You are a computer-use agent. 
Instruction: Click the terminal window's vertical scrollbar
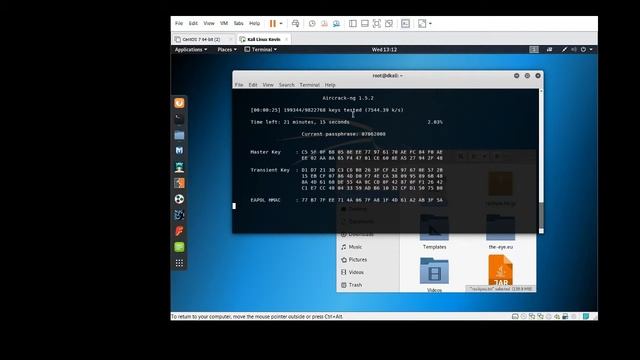click(541, 161)
